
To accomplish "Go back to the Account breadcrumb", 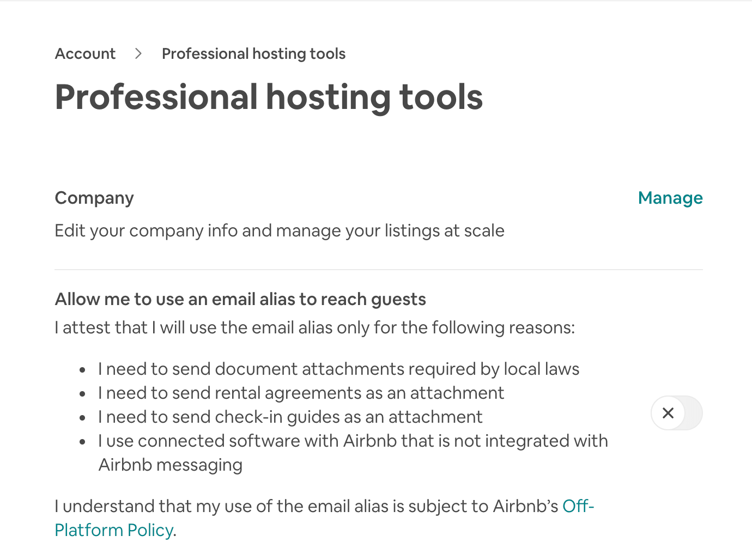I will pyautogui.click(x=85, y=54).
